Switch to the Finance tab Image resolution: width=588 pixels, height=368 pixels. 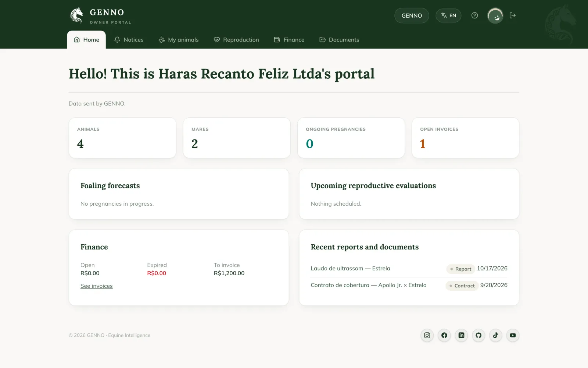(289, 40)
